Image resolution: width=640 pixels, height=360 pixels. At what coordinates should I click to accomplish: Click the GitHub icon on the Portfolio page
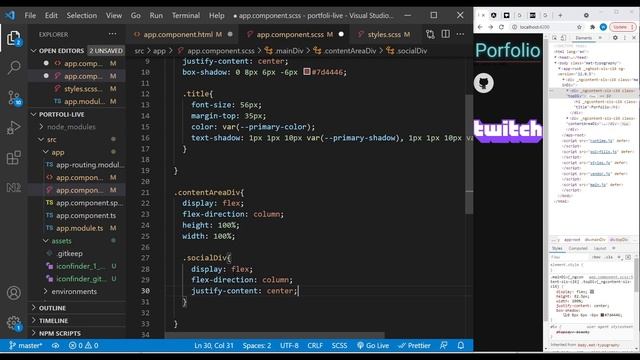(484, 83)
